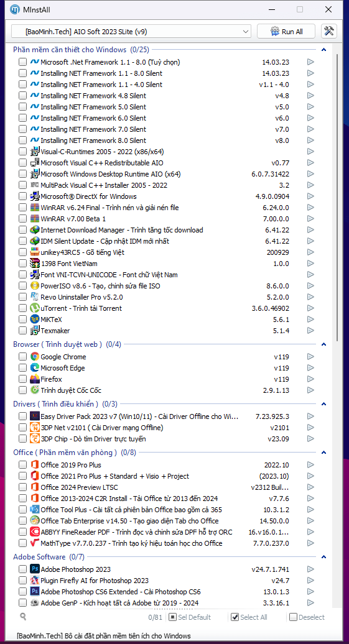Click the Microsoft DirectX for Windows icon

35,196
